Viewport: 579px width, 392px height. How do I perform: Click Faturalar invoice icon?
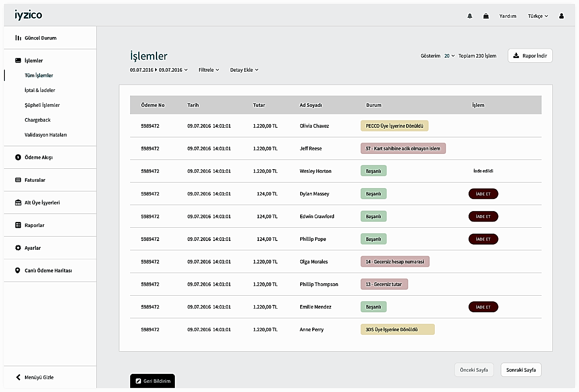tap(18, 180)
